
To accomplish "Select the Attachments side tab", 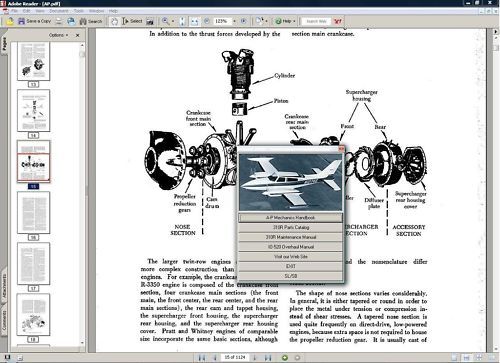I will [4, 286].
